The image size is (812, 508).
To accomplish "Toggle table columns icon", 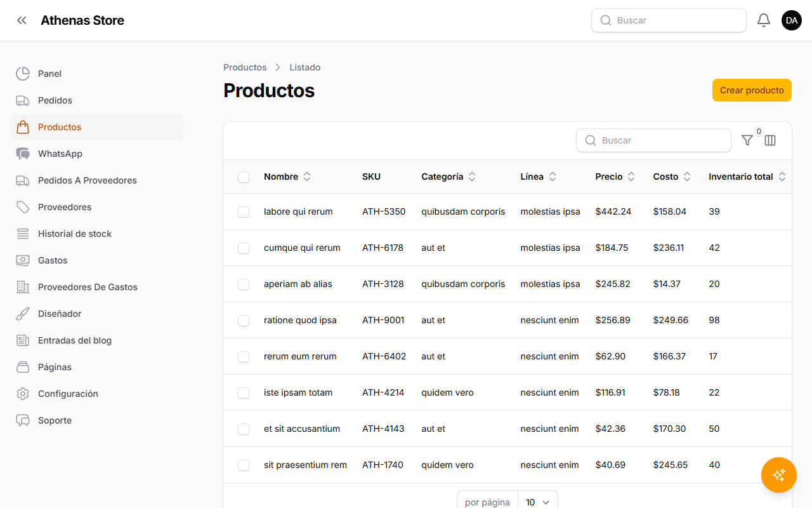I will click(770, 140).
